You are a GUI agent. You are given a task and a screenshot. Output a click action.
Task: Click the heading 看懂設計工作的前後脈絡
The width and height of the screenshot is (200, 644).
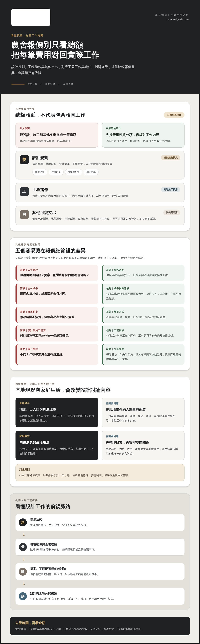point(43,506)
